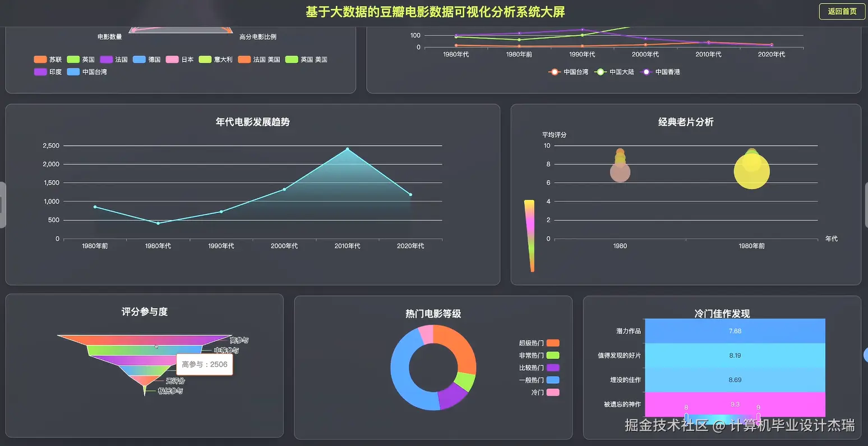This screenshot has height=446, width=868.
Task: Click the 2010年代 peak point on the trend line
Action: pos(348,148)
